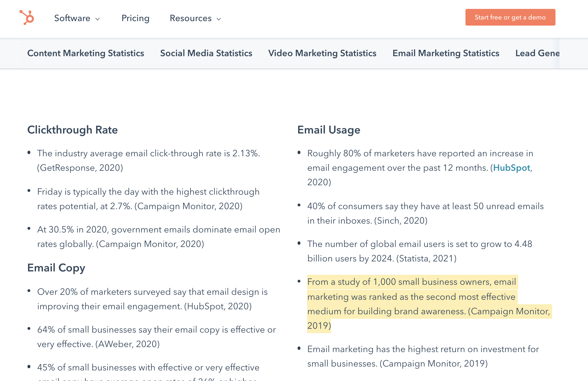Click the Email Copy heading
The width and height of the screenshot is (588, 381).
[56, 268]
